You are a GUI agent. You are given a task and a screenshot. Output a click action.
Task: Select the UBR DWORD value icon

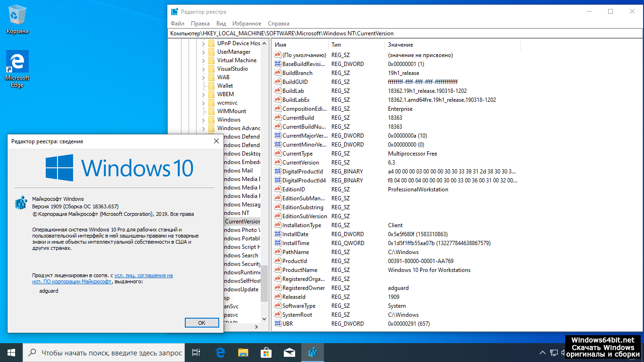point(278,324)
